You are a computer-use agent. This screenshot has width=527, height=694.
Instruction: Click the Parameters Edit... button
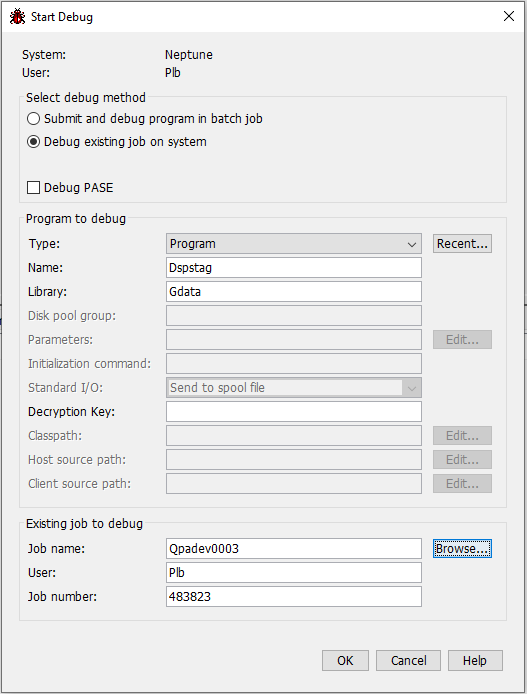(x=462, y=340)
